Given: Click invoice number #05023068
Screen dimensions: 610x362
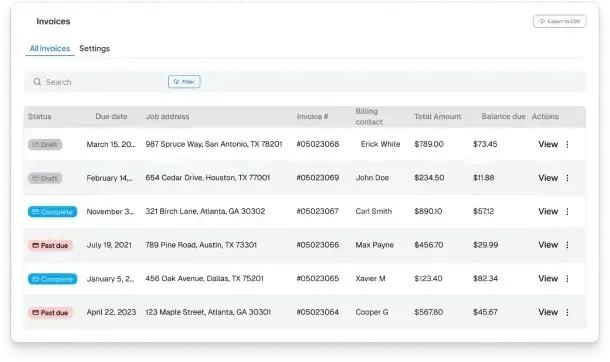Looking at the screenshot, I should (318, 144).
